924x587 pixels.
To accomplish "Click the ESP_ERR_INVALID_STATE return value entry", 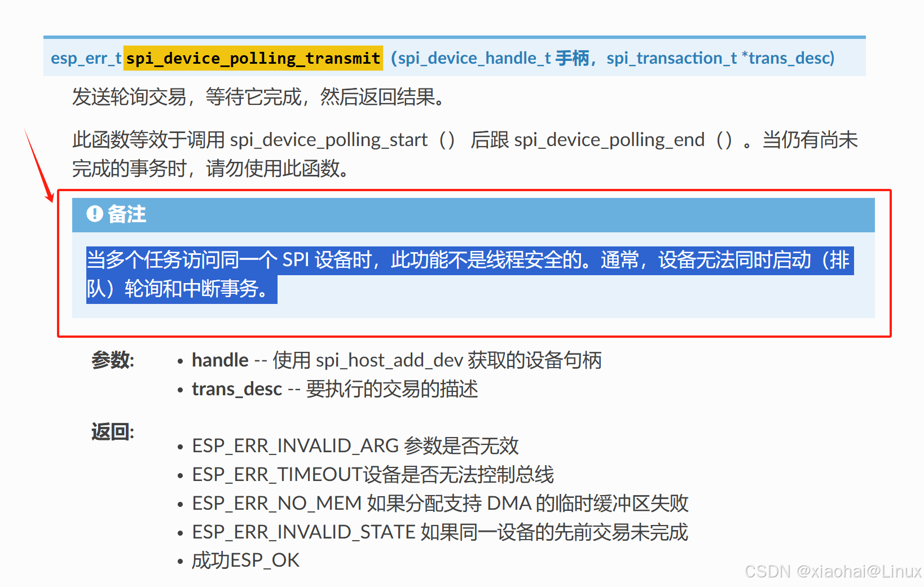I will click(439, 532).
